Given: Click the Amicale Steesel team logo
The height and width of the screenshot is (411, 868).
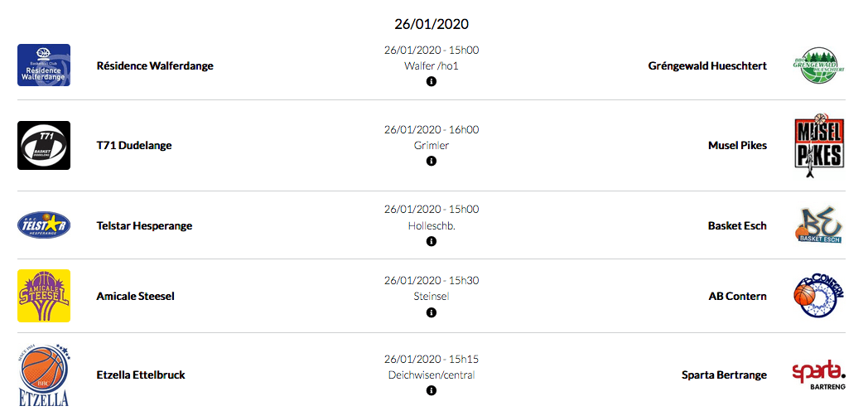Looking at the screenshot, I should tap(44, 296).
